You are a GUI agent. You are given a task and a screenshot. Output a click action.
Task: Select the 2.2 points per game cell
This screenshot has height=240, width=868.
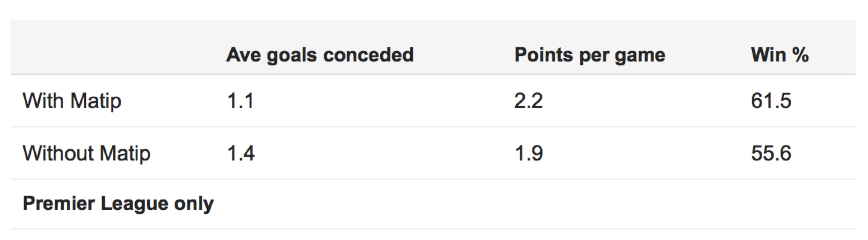[528, 101]
